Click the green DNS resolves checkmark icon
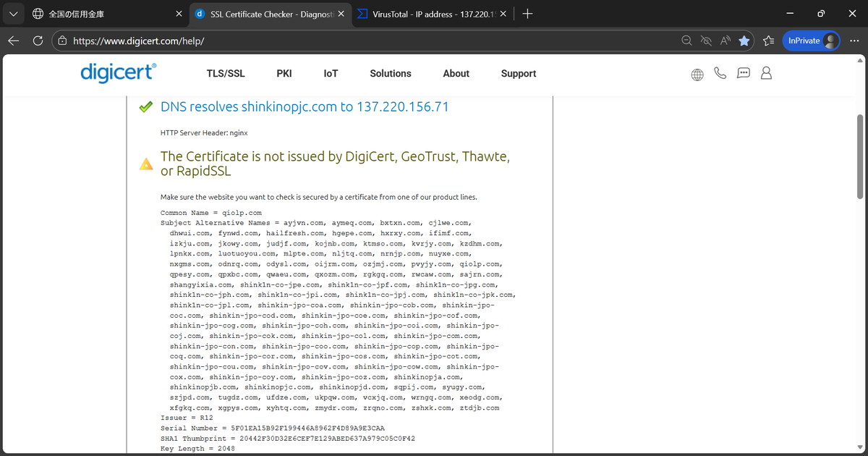This screenshot has height=456, width=868. pos(146,107)
